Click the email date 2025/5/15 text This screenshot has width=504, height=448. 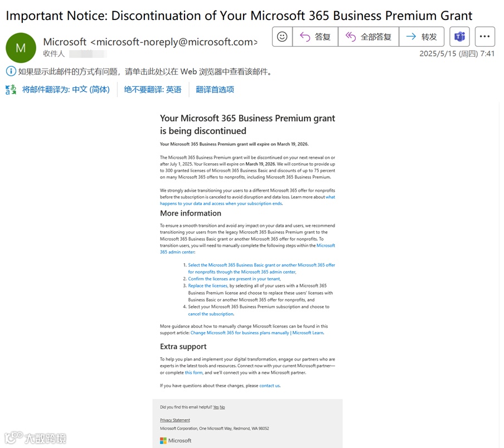click(457, 53)
